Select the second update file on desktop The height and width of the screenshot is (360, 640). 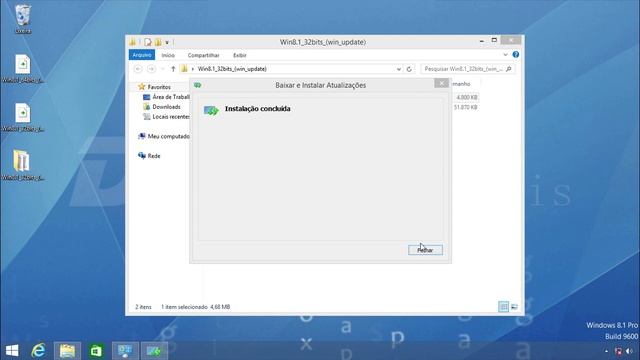[x=22, y=118]
